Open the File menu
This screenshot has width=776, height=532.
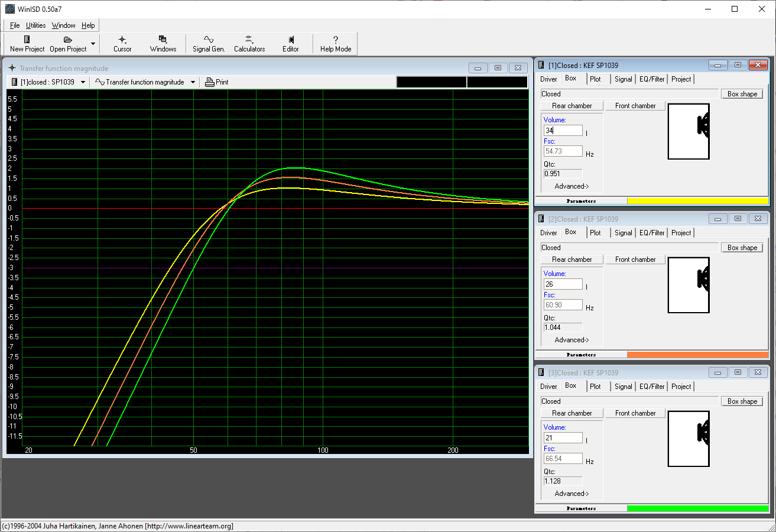(x=15, y=25)
